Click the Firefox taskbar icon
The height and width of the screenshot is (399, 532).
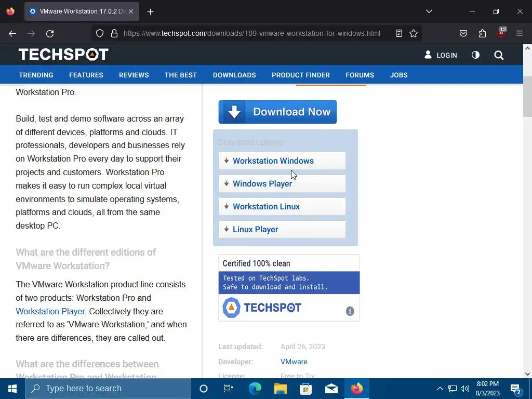pos(356,389)
